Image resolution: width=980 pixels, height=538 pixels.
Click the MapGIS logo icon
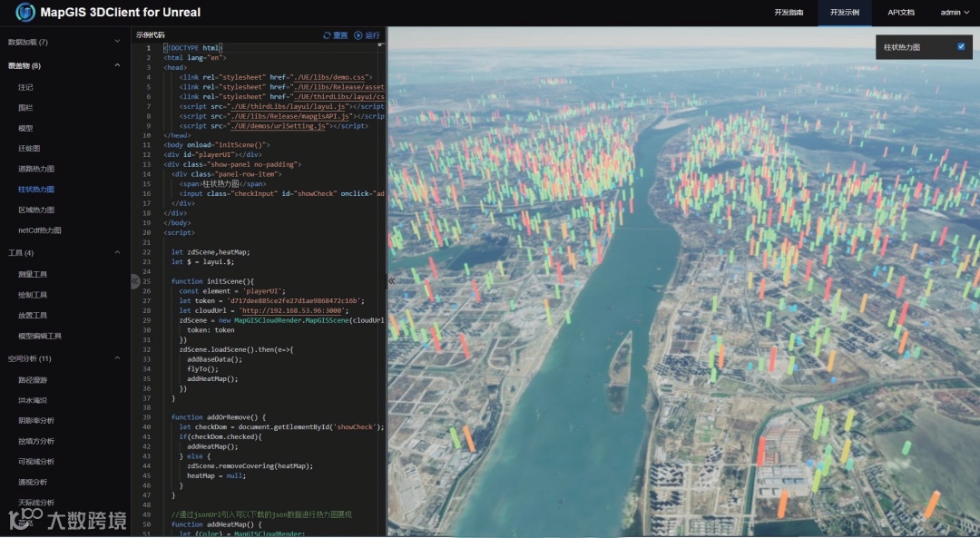coord(25,12)
